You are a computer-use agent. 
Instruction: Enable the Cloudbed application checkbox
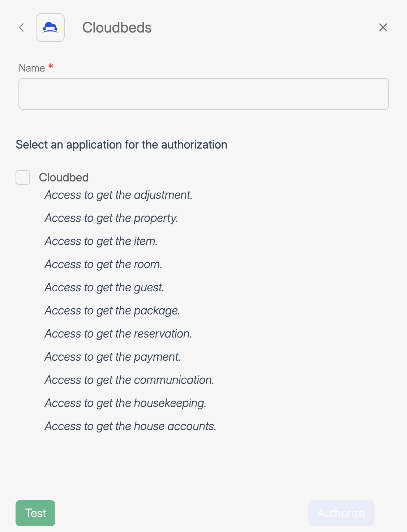click(x=23, y=177)
